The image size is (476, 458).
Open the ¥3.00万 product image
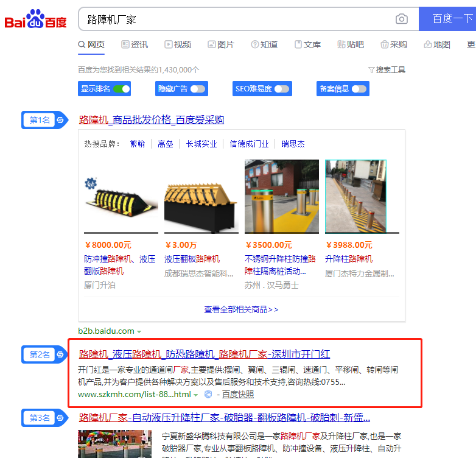(201, 197)
